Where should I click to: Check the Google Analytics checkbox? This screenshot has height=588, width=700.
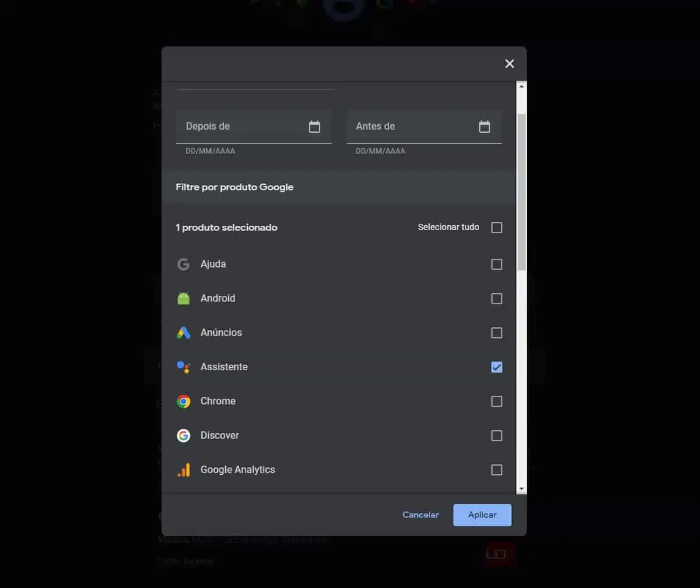pos(496,470)
